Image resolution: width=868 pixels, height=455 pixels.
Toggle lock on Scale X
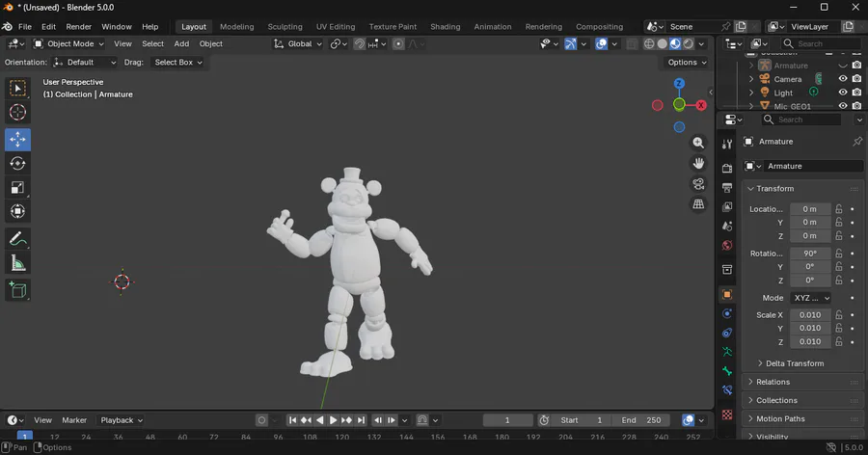tap(839, 314)
